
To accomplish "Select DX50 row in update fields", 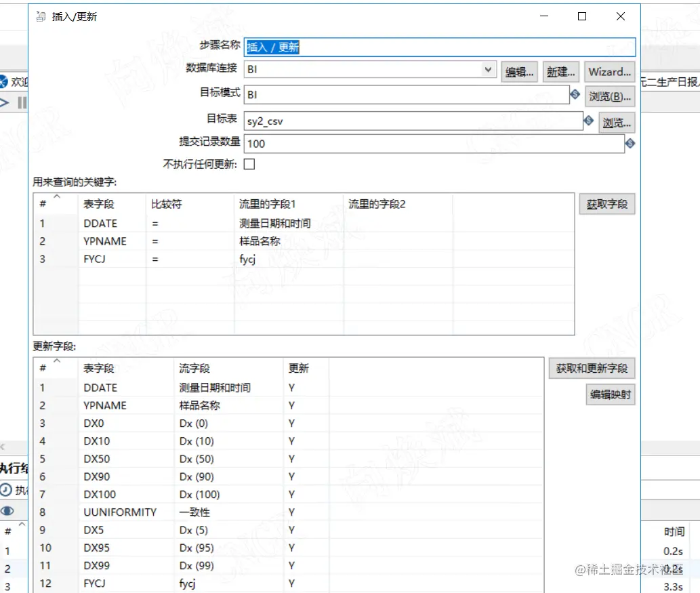I will coord(289,459).
